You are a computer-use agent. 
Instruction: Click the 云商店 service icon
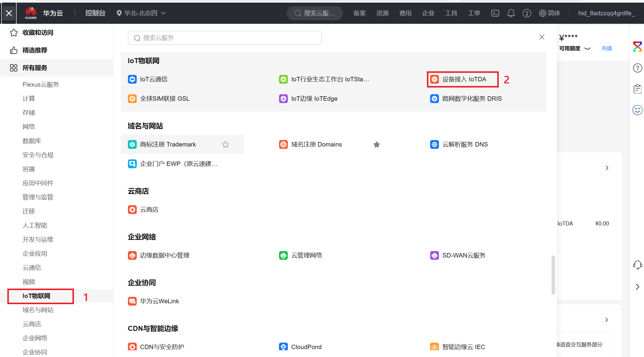click(132, 210)
